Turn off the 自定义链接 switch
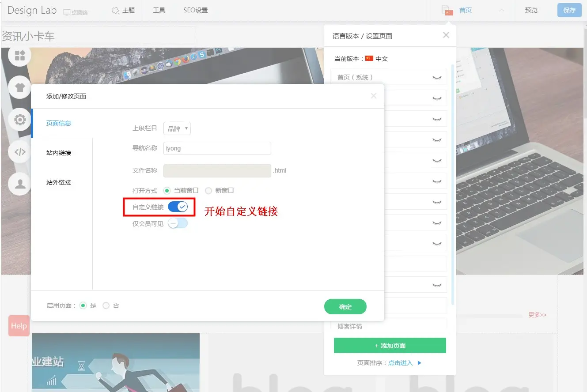The image size is (587, 392). pyautogui.click(x=178, y=207)
